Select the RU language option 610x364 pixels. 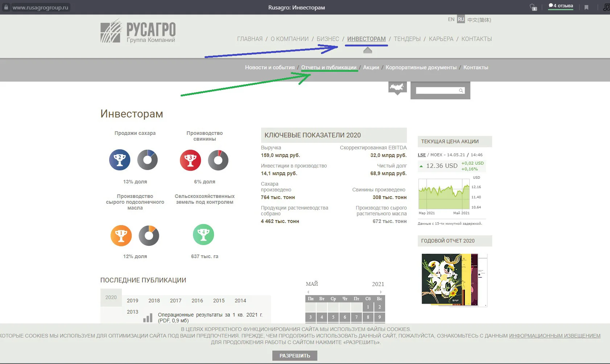[461, 19]
